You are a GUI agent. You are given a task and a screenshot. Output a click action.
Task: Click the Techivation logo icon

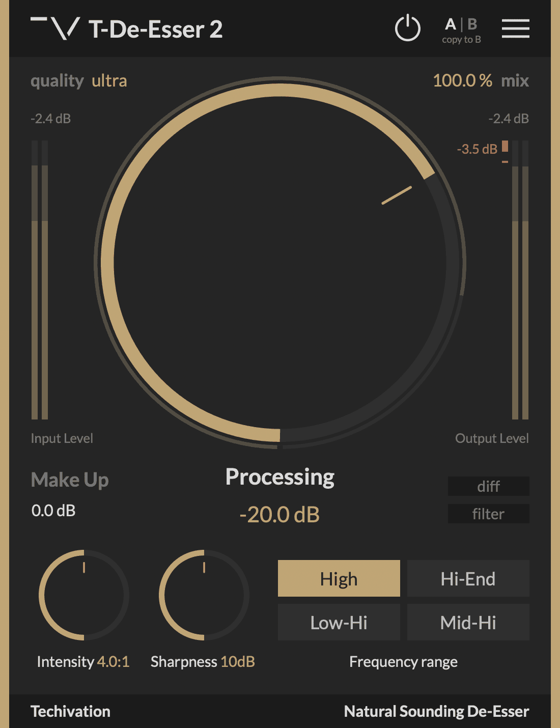coord(55,29)
